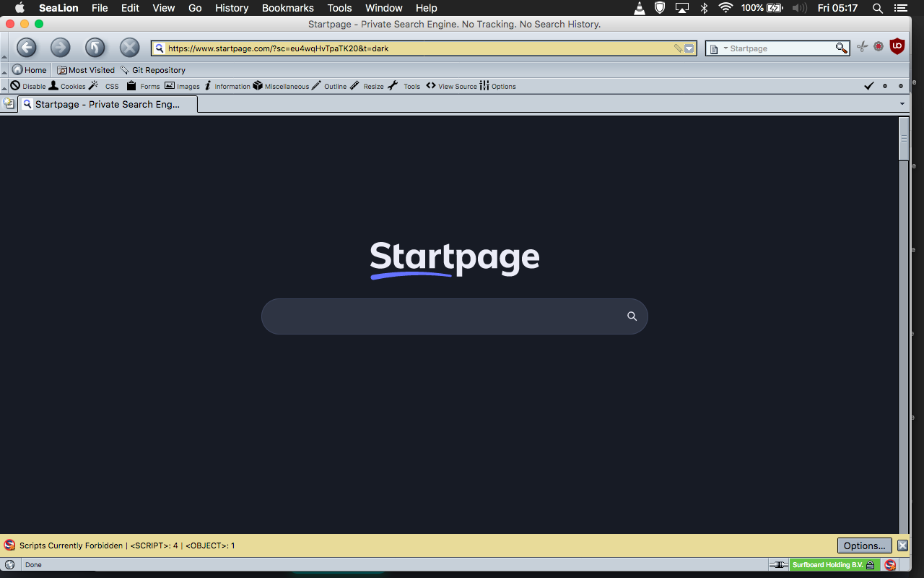This screenshot has height=578, width=924.
Task: Click the Startpage search input field
Action: [455, 316]
